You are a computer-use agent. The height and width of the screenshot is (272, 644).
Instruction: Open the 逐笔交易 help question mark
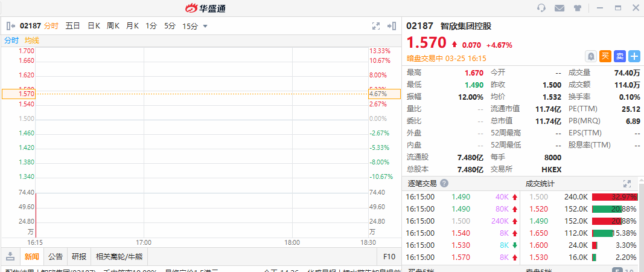tap(444, 184)
